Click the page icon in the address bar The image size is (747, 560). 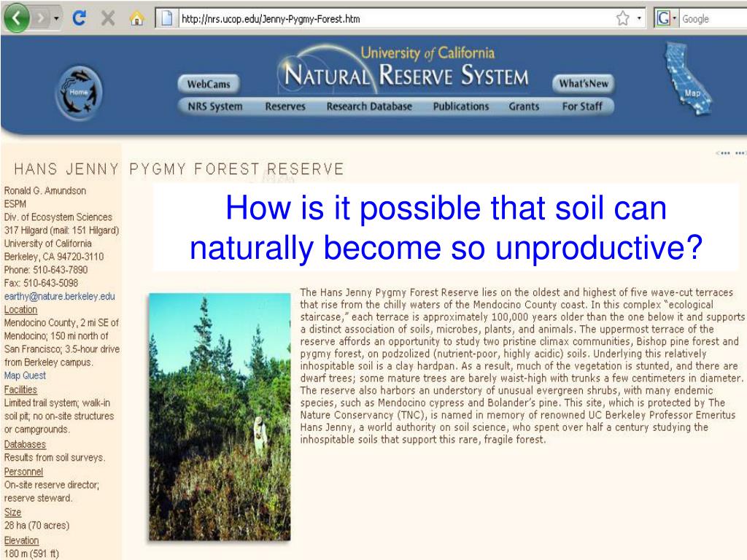pos(166,18)
